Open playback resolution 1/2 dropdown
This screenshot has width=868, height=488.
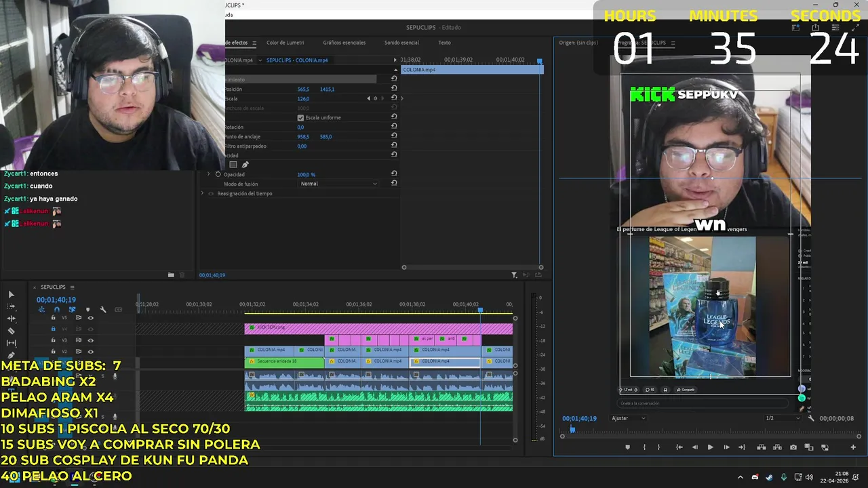[x=783, y=418]
